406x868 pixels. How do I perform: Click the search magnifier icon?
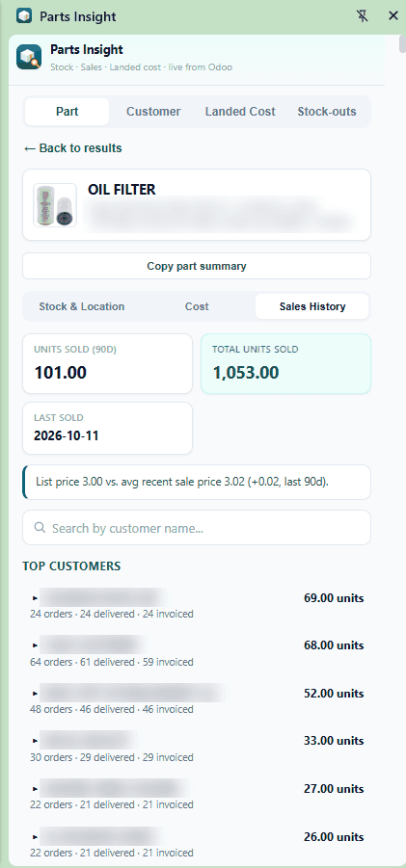coord(40,528)
